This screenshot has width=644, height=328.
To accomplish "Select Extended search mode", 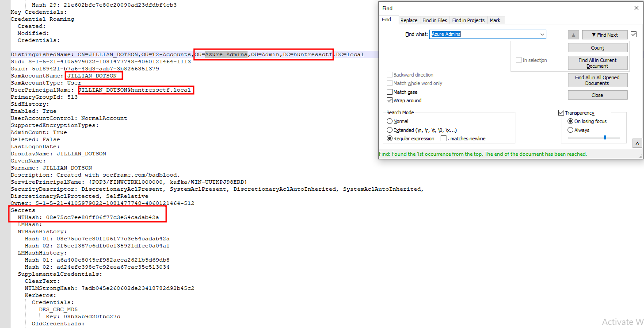I will click(389, 130).
